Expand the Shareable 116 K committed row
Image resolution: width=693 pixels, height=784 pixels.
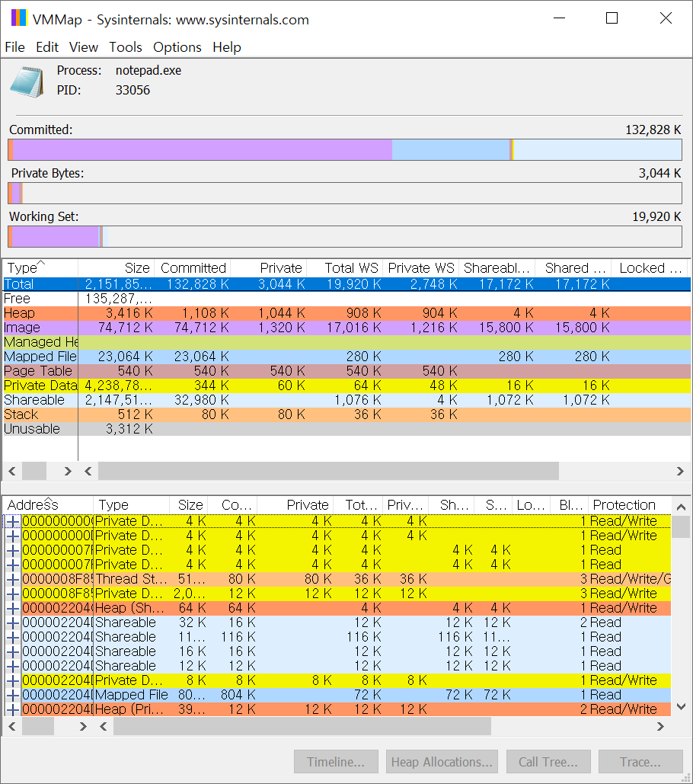click(13, 637)
